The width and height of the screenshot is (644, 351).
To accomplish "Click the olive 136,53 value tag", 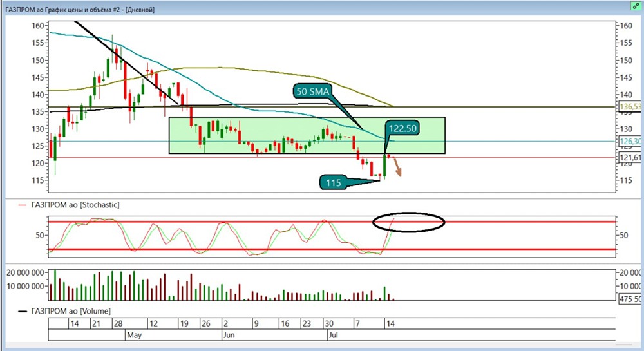I will tap(630, 107).
